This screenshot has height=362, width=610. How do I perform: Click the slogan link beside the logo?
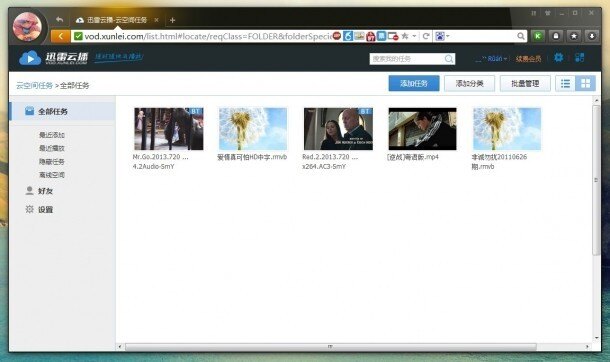pyautogui.click(x=119, y=57)
